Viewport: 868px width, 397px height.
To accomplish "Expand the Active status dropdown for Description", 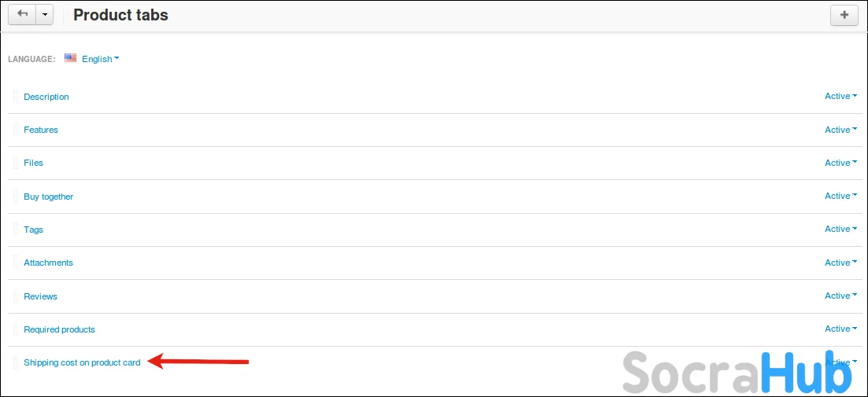I will click(x=840, y=97).
